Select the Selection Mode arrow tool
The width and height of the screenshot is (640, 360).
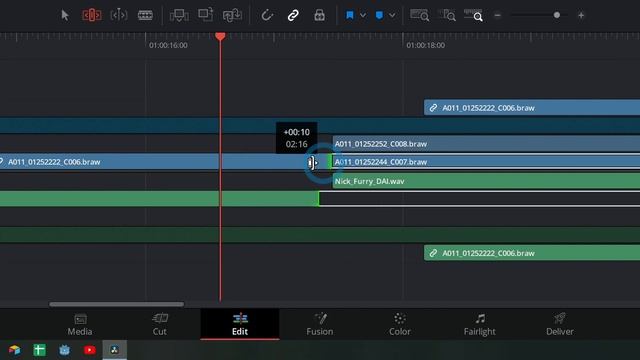tap(64, 16)
